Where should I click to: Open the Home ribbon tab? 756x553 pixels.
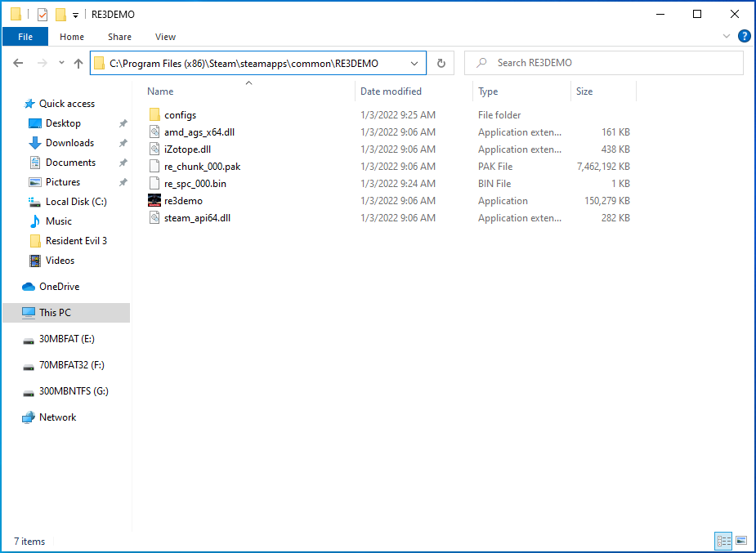tap(72, 37)
